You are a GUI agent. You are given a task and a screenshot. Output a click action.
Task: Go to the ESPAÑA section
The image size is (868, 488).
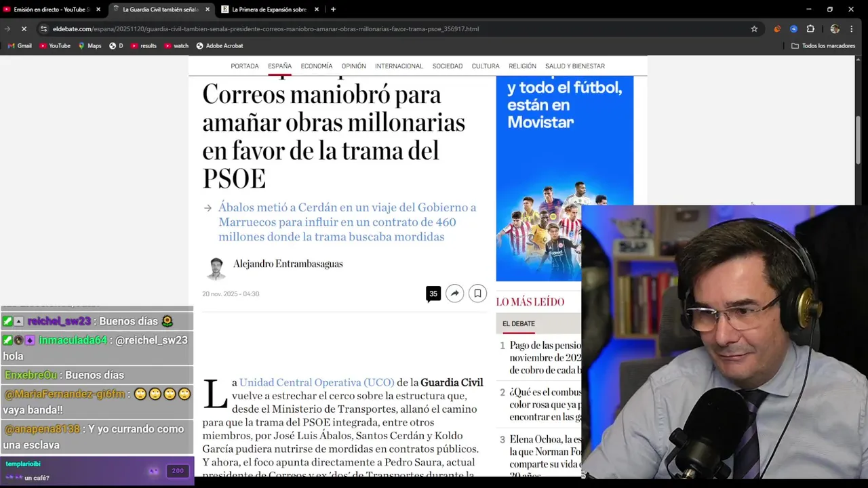(x=279, y=66)
